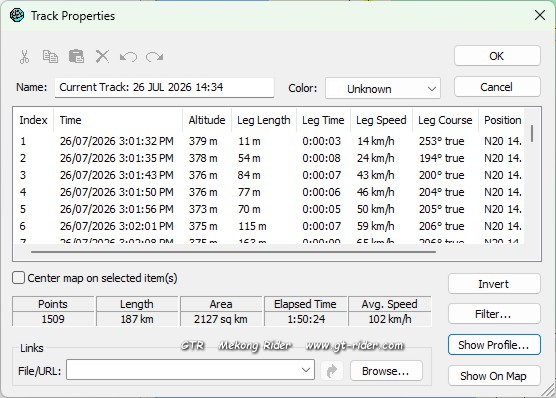The height and width of the screenshot is (398, 556).
Task: Click the Track Properties globe icon in title bar
Action: (17, 16)
